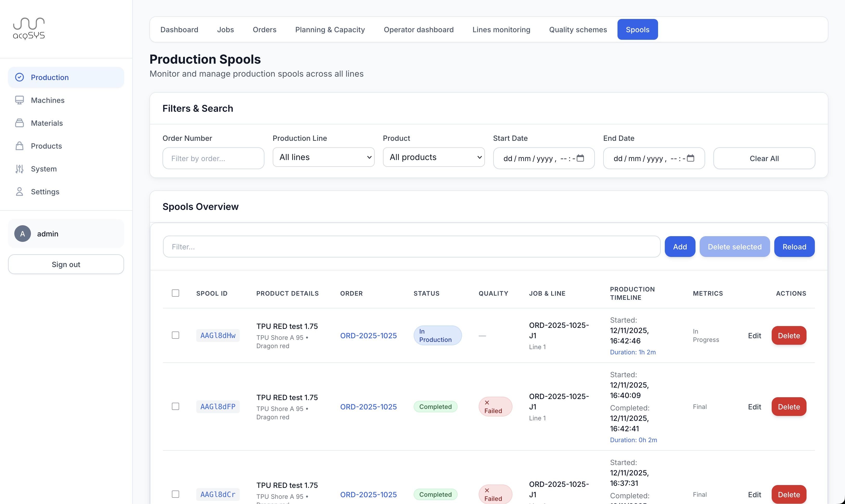Open the Quality schemes tab
The image size is (845, 504).
click(x=578, y=30)
